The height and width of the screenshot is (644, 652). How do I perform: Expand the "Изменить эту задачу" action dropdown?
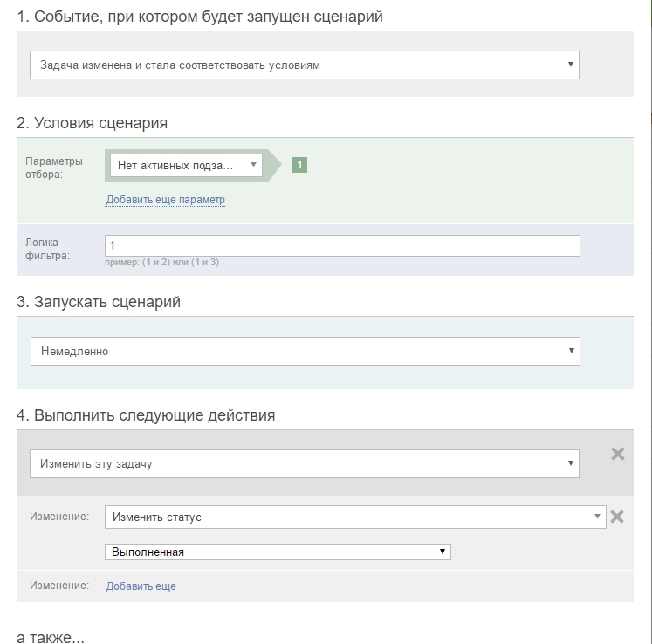click(x=304, y=463)
